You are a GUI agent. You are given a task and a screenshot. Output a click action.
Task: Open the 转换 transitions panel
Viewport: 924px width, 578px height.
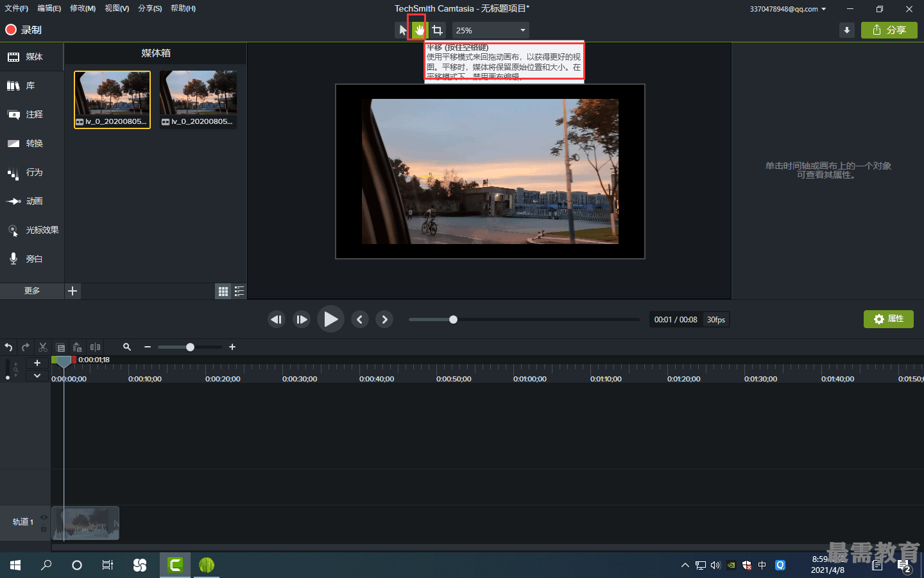coord(32,143)
